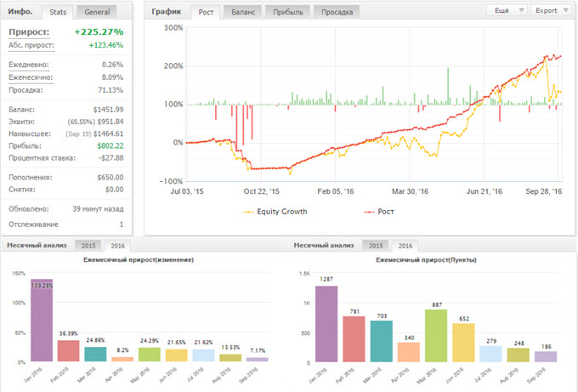
Task: Select the Инфо. tab
Action: [20, 12]
